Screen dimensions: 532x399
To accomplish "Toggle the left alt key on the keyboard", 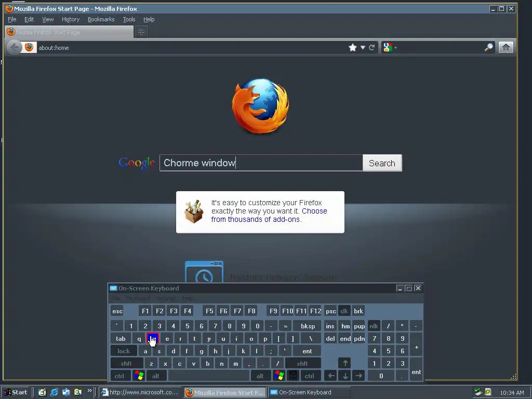I will tap(156, 376).
